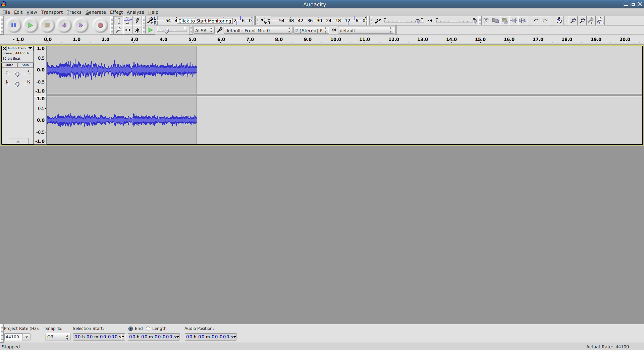Click the Cut scissors icon

(486, 21)
